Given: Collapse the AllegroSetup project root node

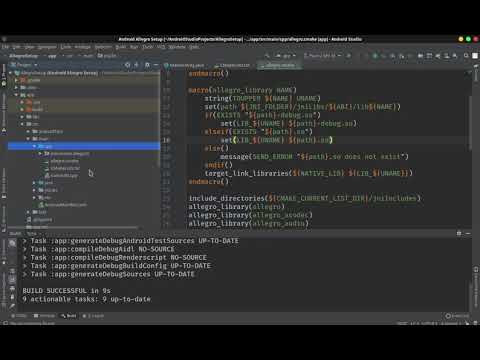Looking at the screenshot, I should (11, 73).
